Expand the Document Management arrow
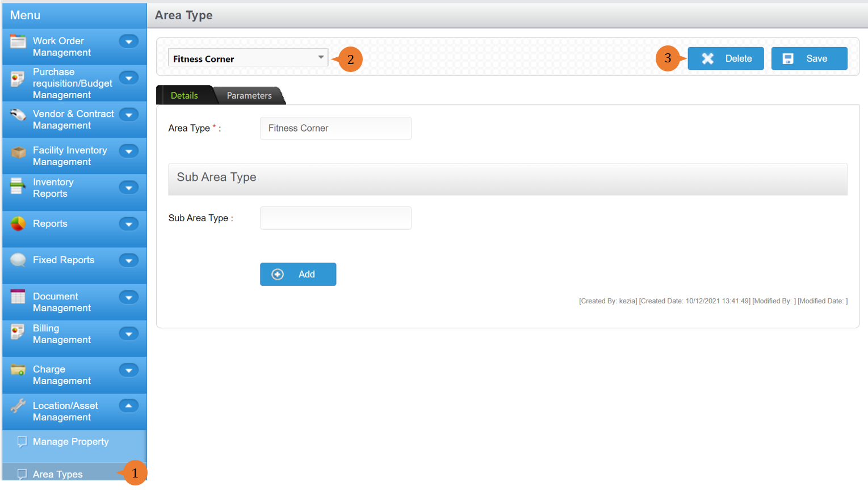This screenshot has width=868, height=490. (129, 297)
